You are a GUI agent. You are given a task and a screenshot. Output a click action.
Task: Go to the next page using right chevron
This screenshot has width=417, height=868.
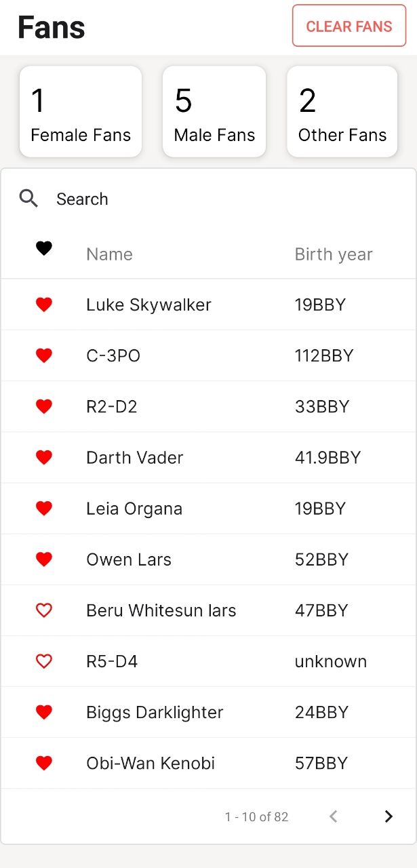(x=389, y=816)
